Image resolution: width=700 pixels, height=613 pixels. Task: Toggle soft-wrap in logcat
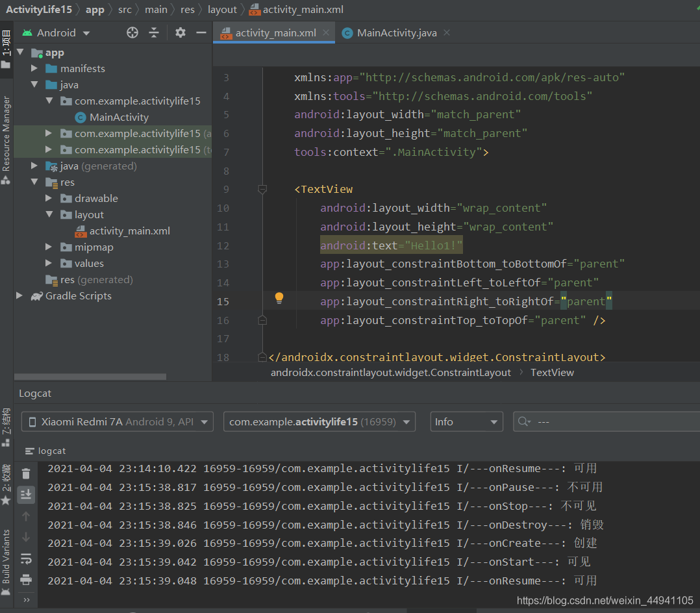pos(26,558)
